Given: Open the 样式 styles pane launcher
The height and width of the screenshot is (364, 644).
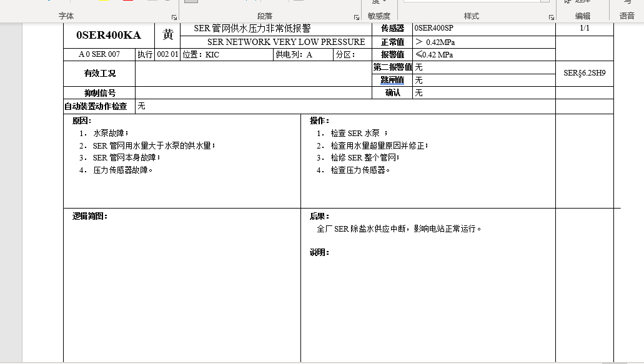Looking at the screenshot, I should [552, 17].
